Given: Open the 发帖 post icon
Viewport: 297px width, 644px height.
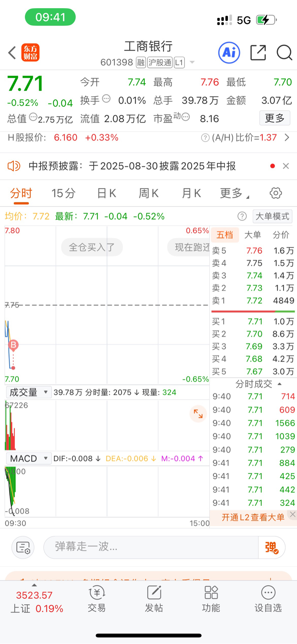Looking at the screenshot, I should pyautogui.click(x=154, y=598).
